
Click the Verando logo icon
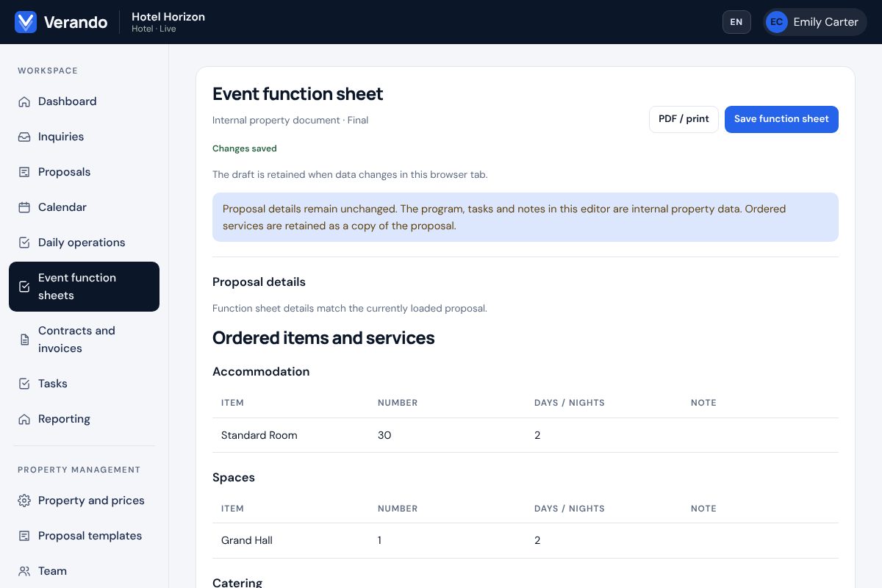[26, 22]
